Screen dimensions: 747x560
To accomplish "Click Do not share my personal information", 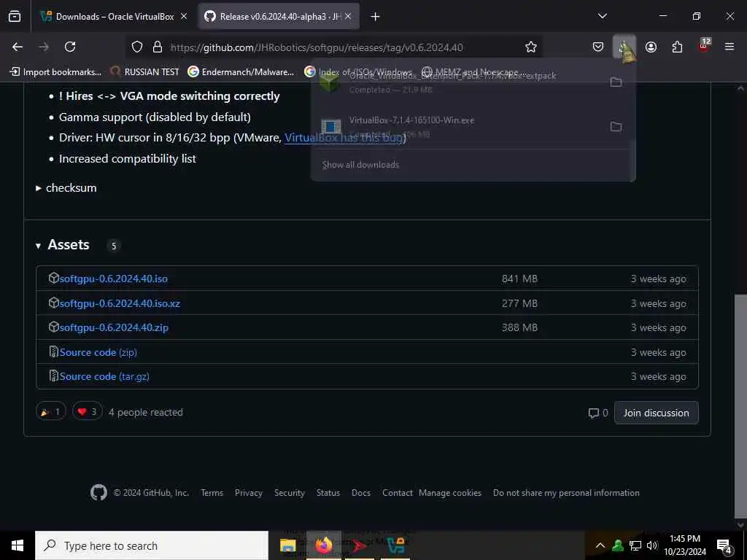I will click(x=566, y=493).
